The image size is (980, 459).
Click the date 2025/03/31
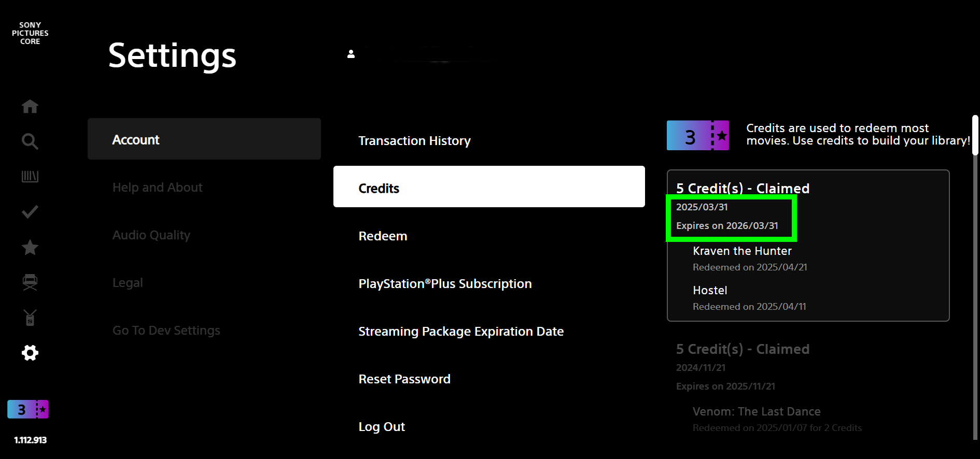point(702,207)
